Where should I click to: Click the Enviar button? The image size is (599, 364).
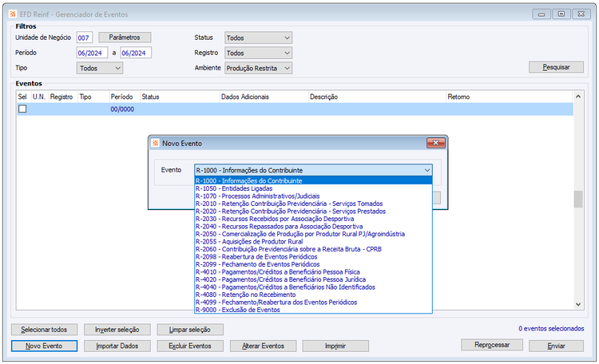point(556,346)
